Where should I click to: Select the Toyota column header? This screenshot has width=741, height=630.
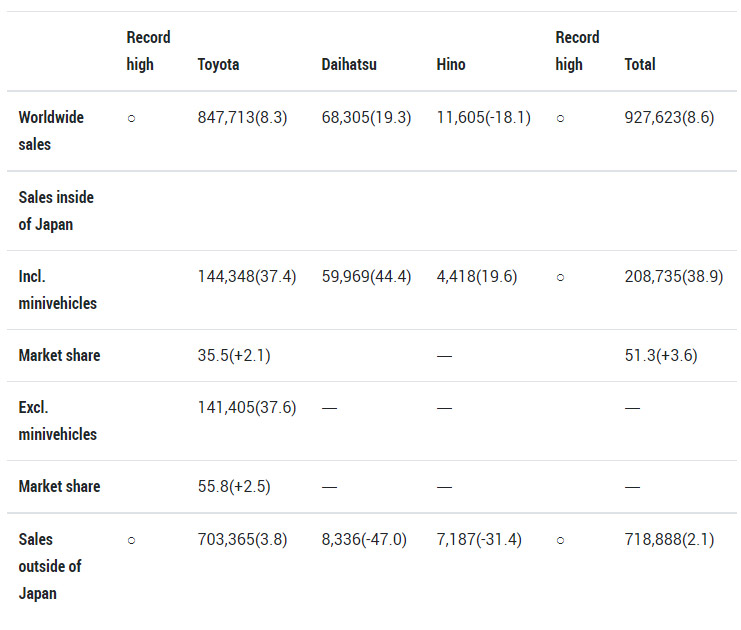coord(218,64)
